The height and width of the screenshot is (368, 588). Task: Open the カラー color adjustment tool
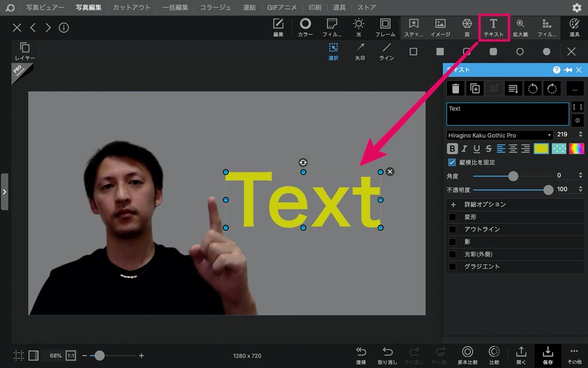coord(305,27)
